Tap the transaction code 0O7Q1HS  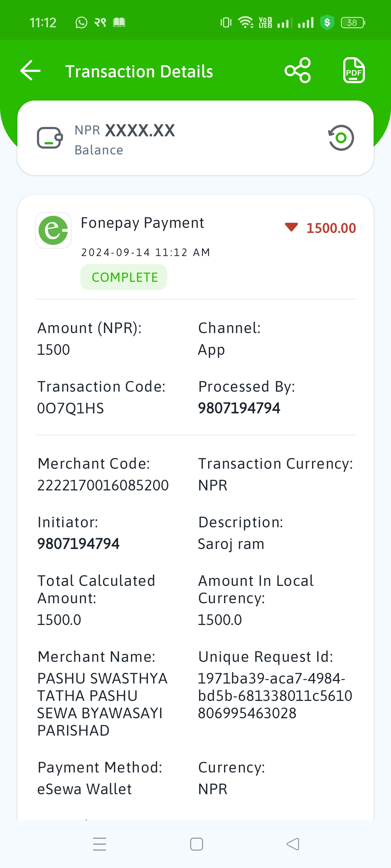(71, 408)
